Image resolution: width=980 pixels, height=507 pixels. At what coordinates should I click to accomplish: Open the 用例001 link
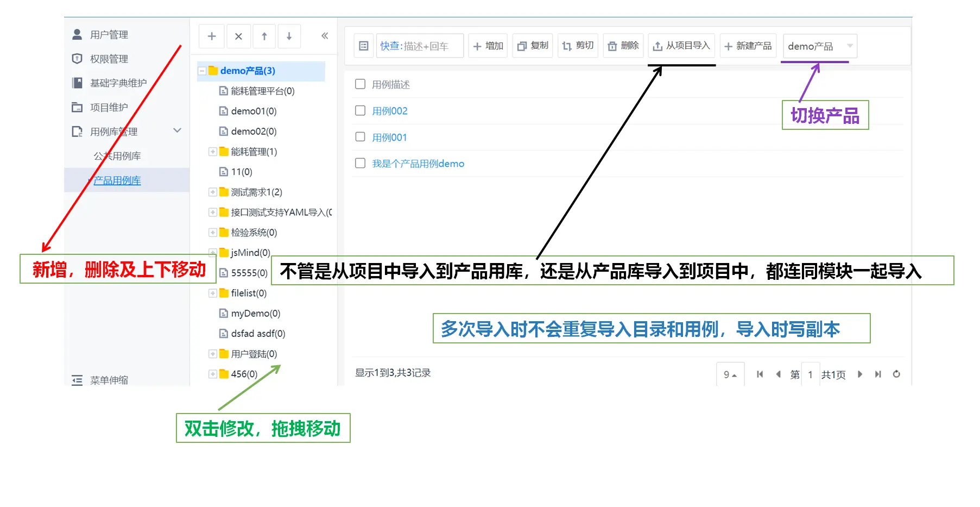[389, 137]
